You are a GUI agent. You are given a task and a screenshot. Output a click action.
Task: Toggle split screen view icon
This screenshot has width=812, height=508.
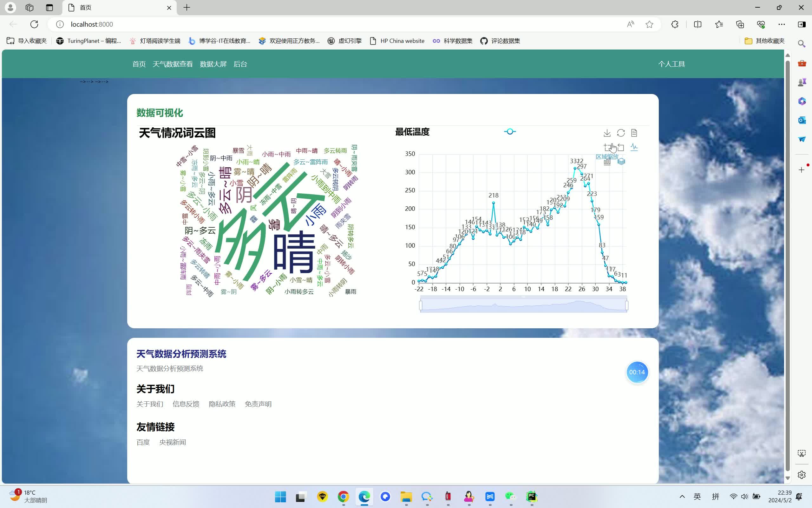tap(697, 24)
